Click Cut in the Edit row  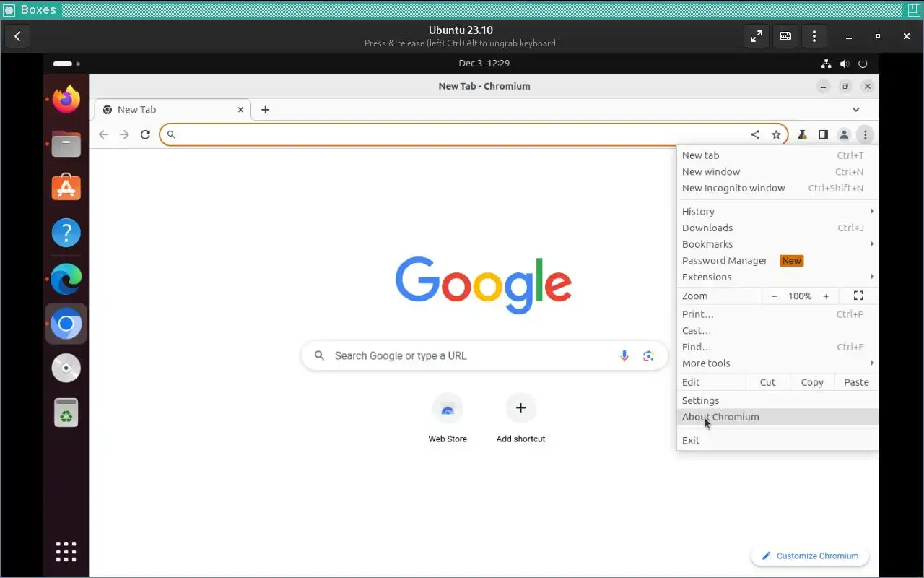(768, 382)
